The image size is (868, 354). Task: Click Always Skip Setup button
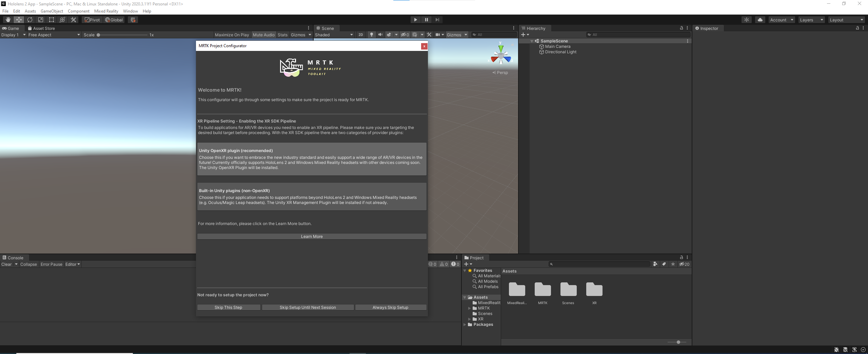[x=391, y=307]
